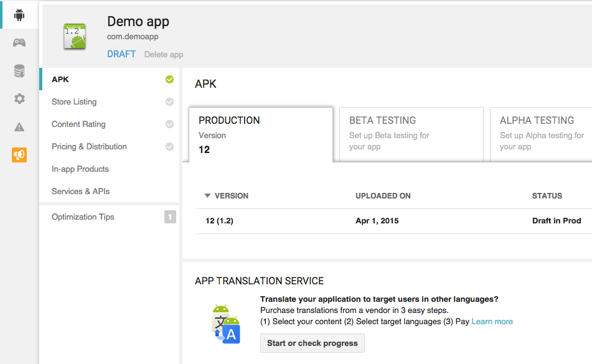Open the database-style reports icon in sidebar

(19, 71)
